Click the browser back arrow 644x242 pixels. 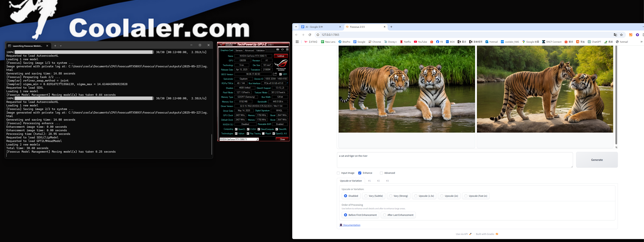click(297, 35)
